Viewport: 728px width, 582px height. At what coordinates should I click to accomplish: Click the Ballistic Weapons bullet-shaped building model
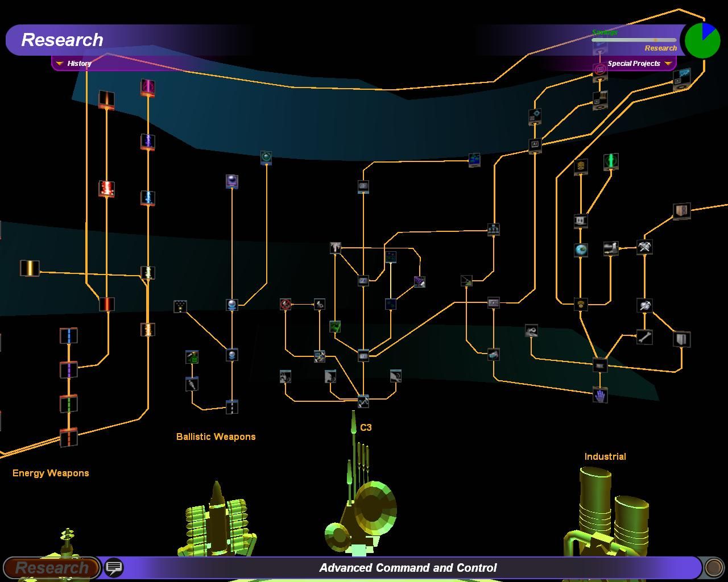pyautogui.click(x=217, y=520)
